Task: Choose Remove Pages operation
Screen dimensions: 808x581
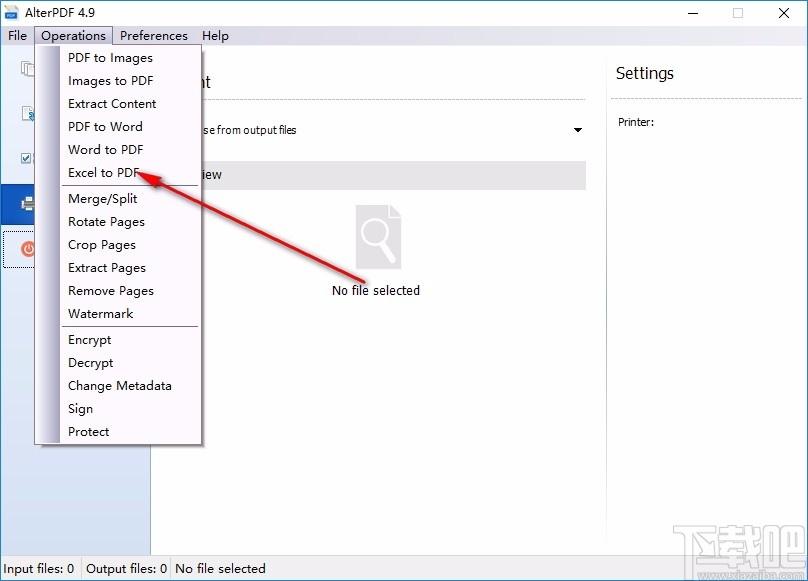Action: 111,291
